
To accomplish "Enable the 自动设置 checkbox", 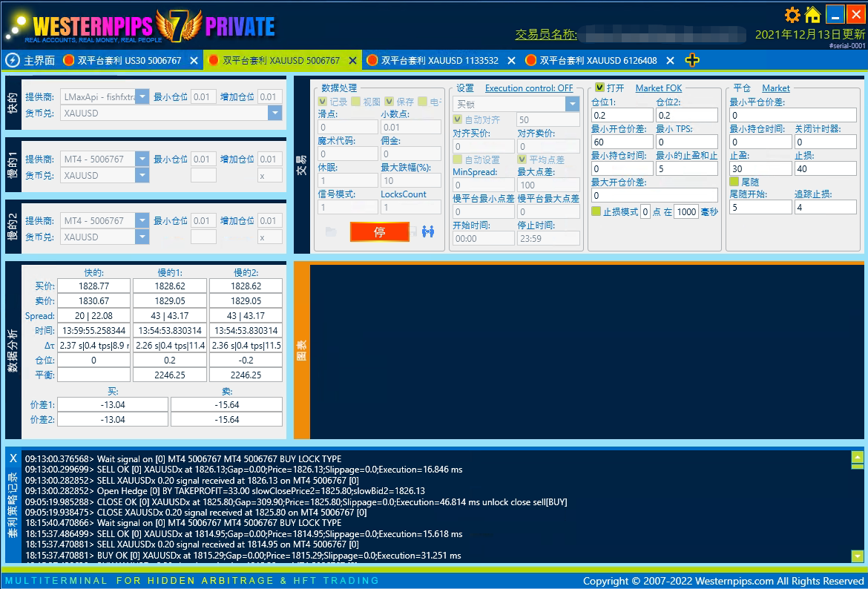I will coord(457,159).
